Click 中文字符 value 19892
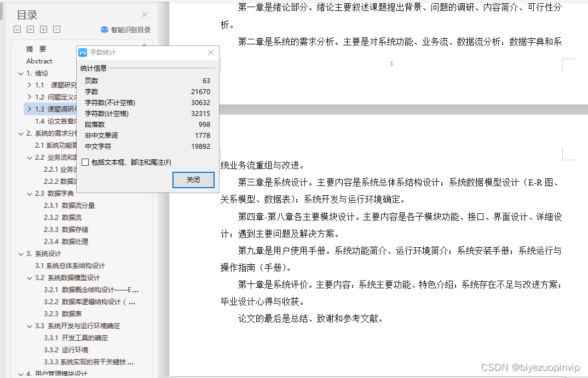The width and height of the screenshot is (588, 378). 200,146
